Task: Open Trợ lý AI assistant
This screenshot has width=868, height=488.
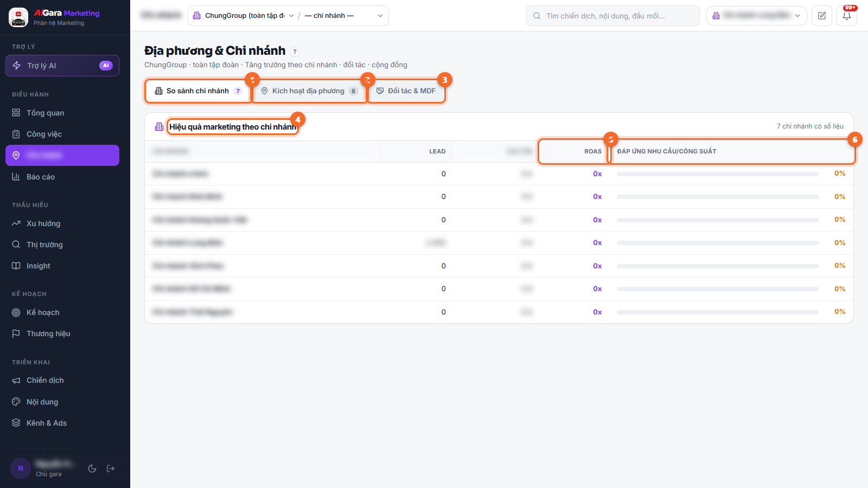Action: pos(62,66)
